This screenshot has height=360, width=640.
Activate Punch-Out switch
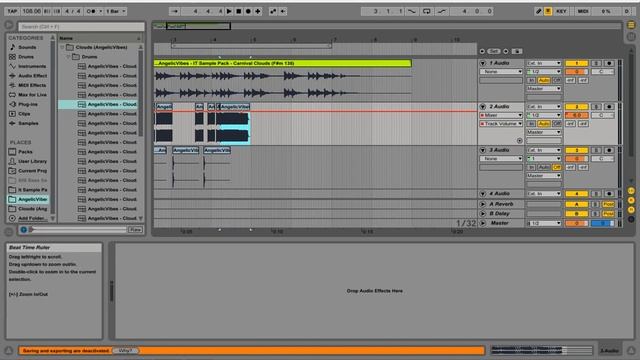pos(442,11)
